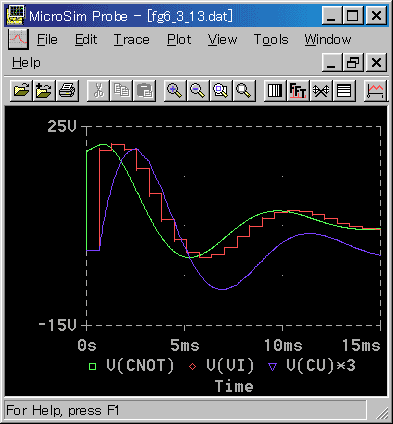Open the Edit menu

coord(86,40)
